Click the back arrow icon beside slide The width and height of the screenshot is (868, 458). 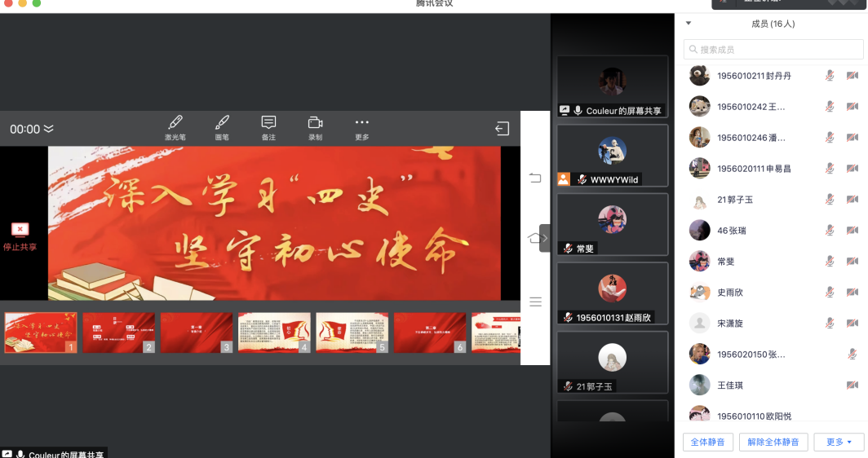coord(535,178)
